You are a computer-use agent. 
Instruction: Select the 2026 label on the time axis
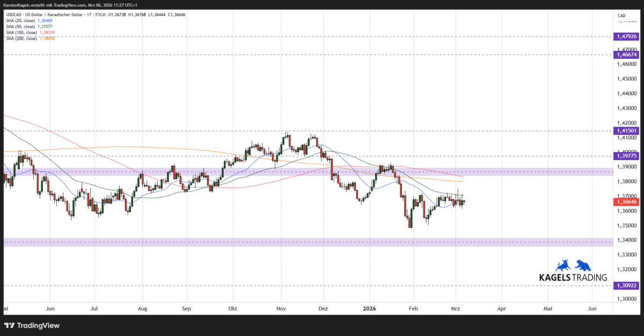(369, 309)
